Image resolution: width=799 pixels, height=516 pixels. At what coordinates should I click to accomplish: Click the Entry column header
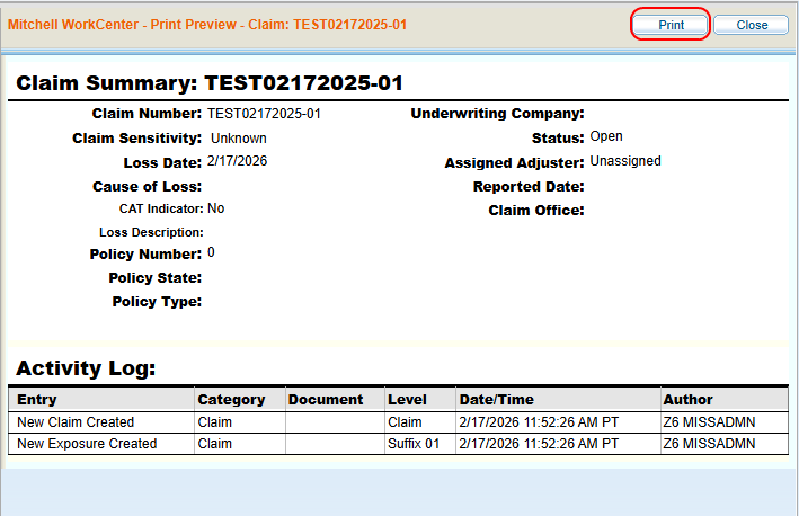point(37,399)
